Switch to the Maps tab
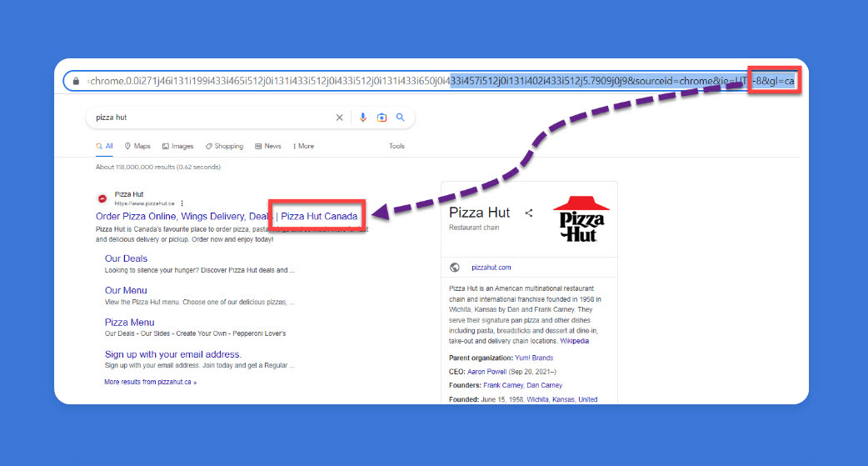 pyautogui.click(x=137, y=146)
